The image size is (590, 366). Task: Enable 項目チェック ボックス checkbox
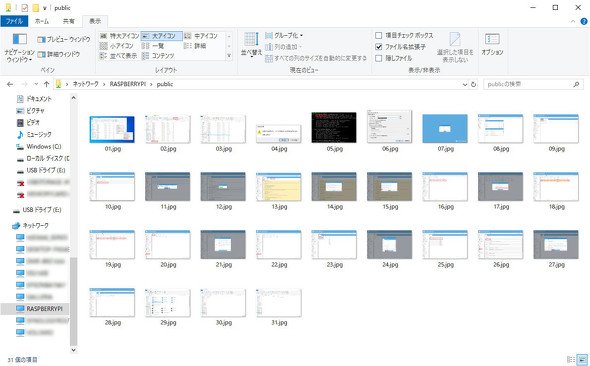pyautogui.click(x=379, y=35)
